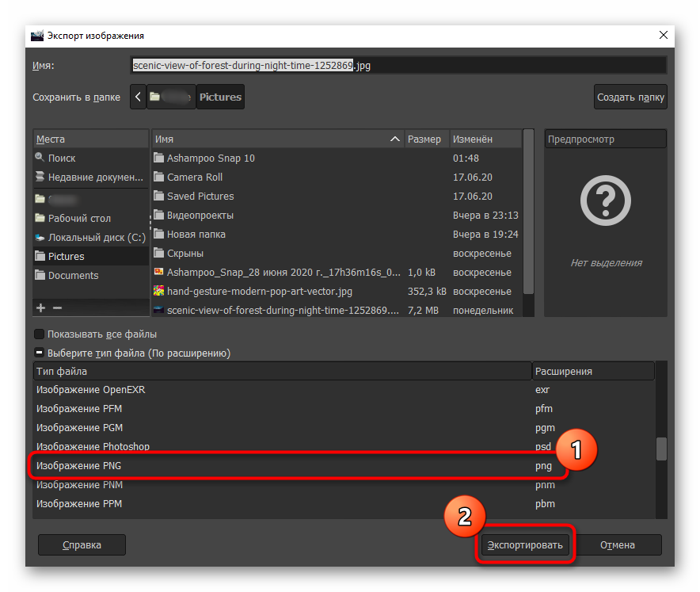Open the Camera Roll folder

195,177
